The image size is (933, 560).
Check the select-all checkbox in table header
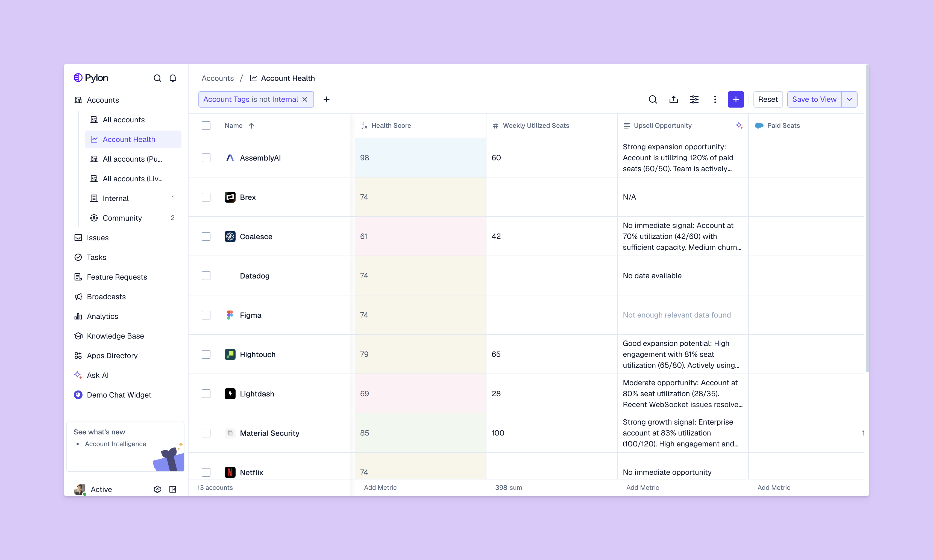[x=206, y=125]
